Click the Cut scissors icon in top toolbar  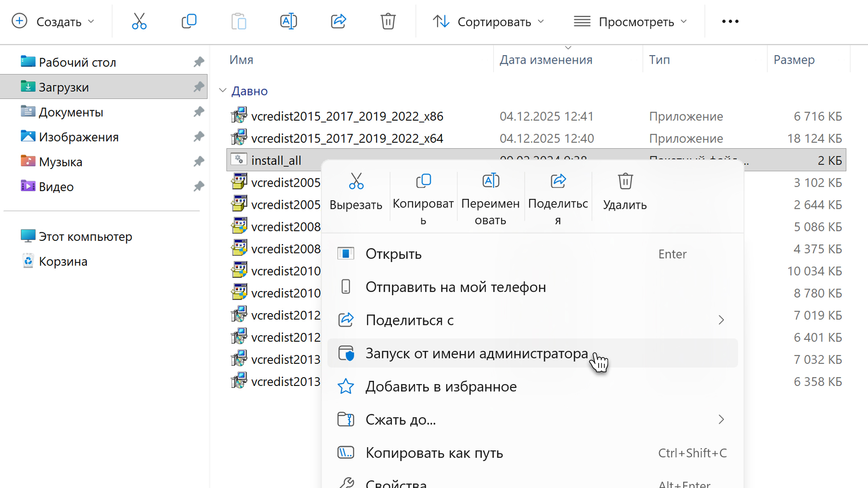click(139, 21)
